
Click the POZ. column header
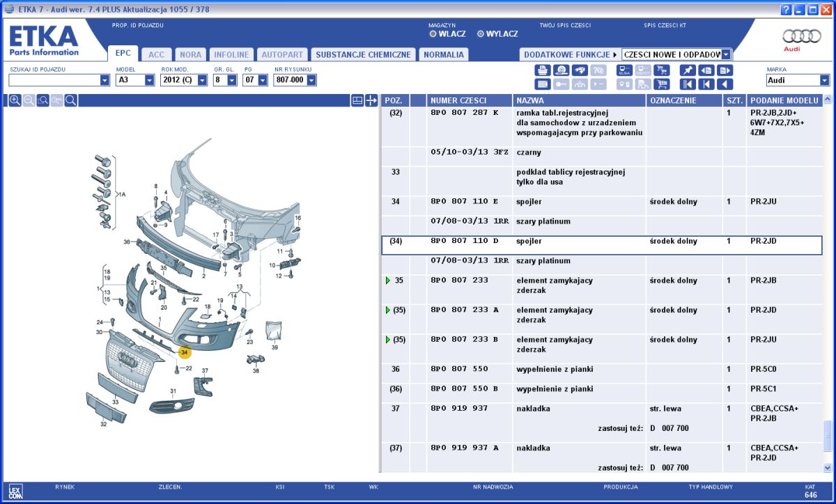(395, 100)
